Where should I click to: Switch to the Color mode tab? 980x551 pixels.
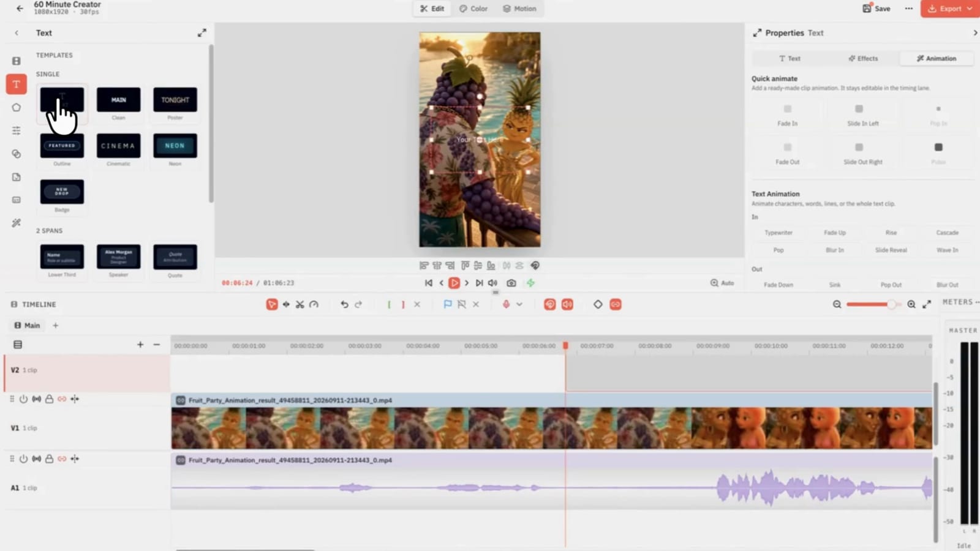[474, 9]
